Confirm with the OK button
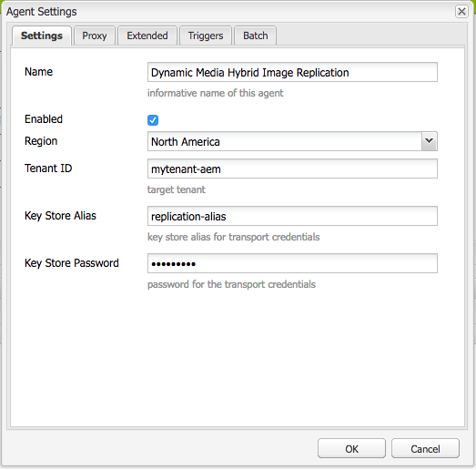 tap(351, 448)
